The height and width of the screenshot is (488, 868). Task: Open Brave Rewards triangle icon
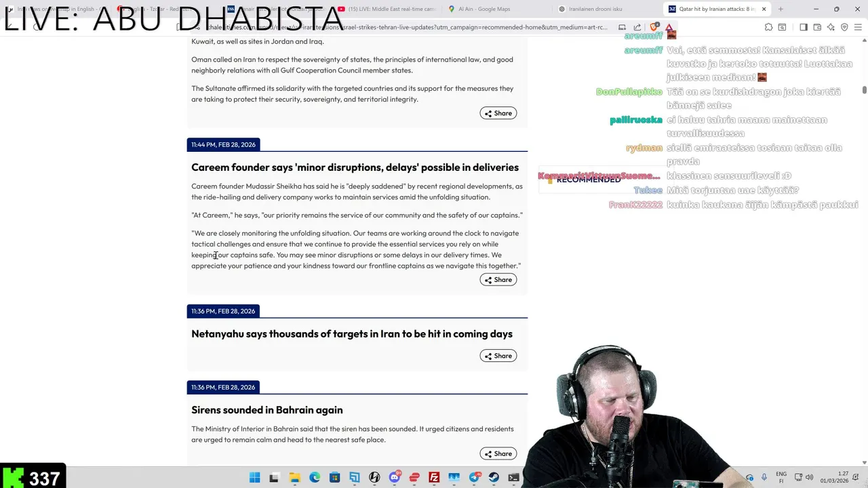[669, 27]
